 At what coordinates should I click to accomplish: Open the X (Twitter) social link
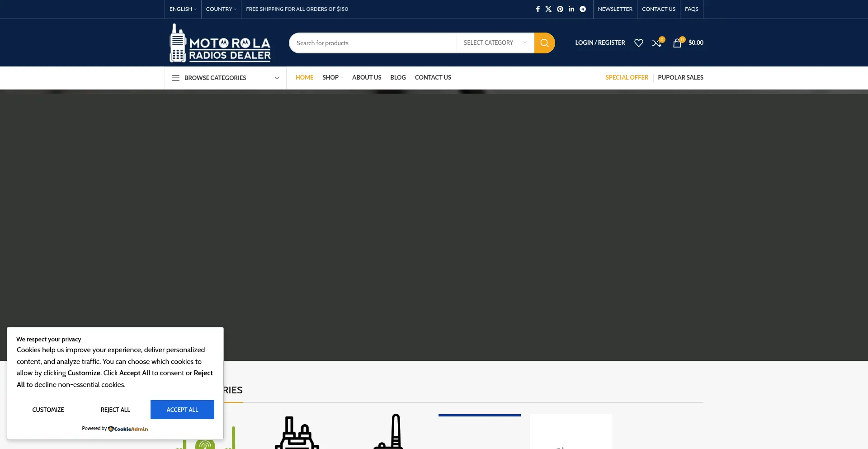pos(548,9)
